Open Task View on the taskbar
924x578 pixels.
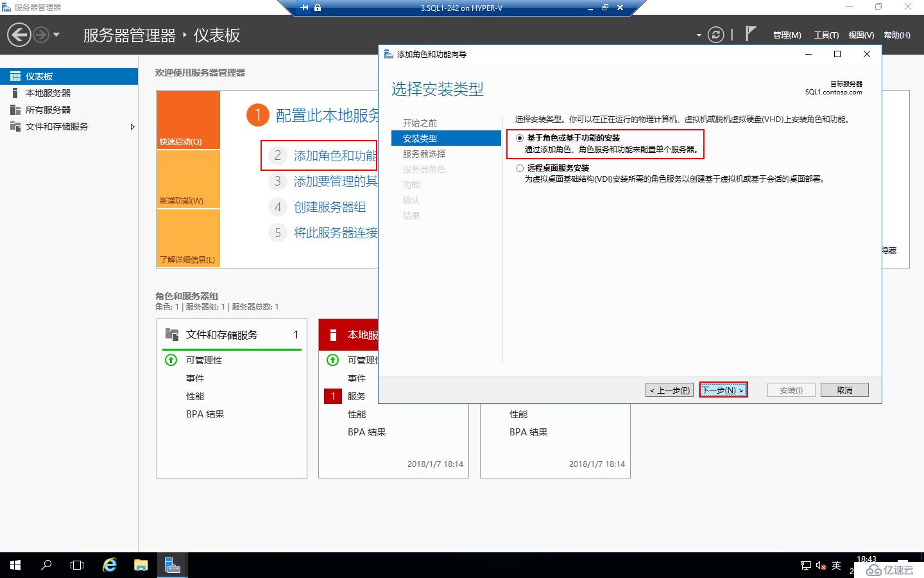click(77, 565)
